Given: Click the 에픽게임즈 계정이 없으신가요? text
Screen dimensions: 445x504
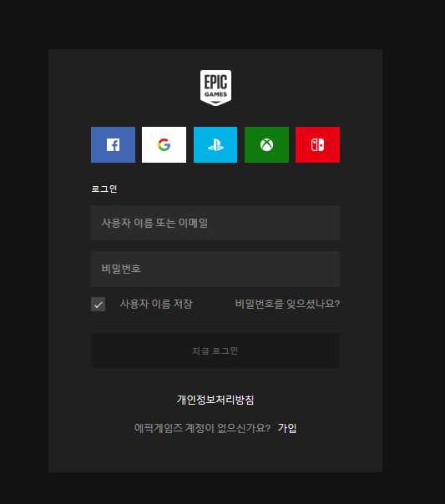Looking at the screenshot, I should coord(202,428).
